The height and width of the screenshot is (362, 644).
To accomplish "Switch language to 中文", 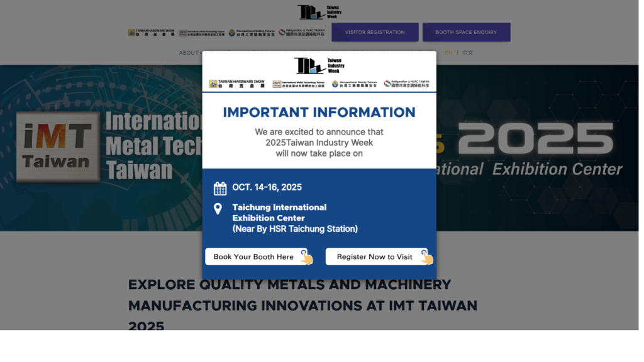I will tap(467, 53).
